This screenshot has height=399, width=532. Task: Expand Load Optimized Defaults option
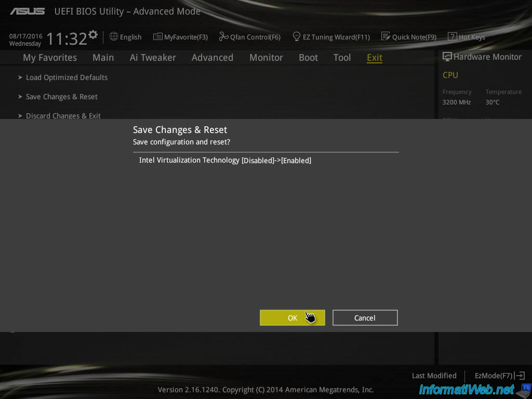[x=66, y=77]
